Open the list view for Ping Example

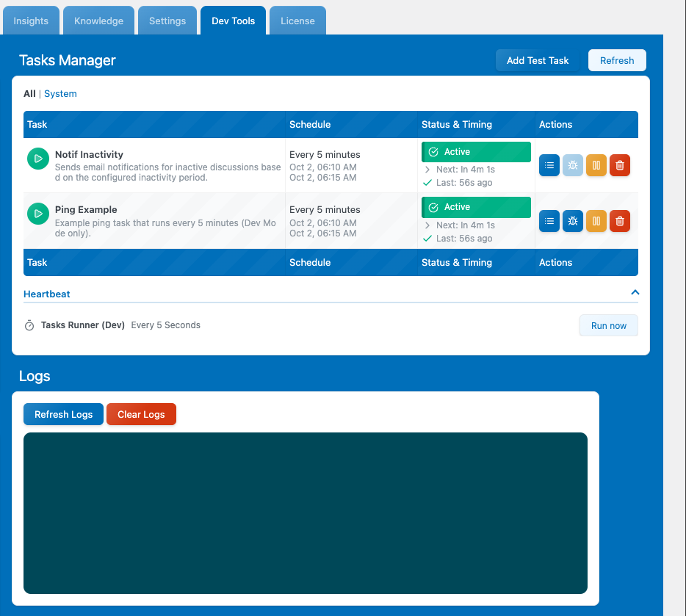[549, 220]
